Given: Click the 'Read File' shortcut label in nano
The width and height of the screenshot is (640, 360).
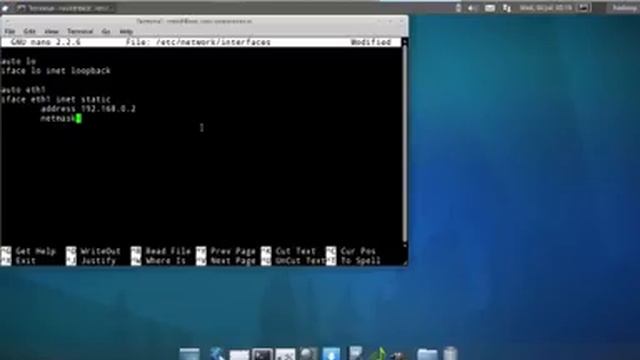Looking at the screenshot, I should (168, 251).
